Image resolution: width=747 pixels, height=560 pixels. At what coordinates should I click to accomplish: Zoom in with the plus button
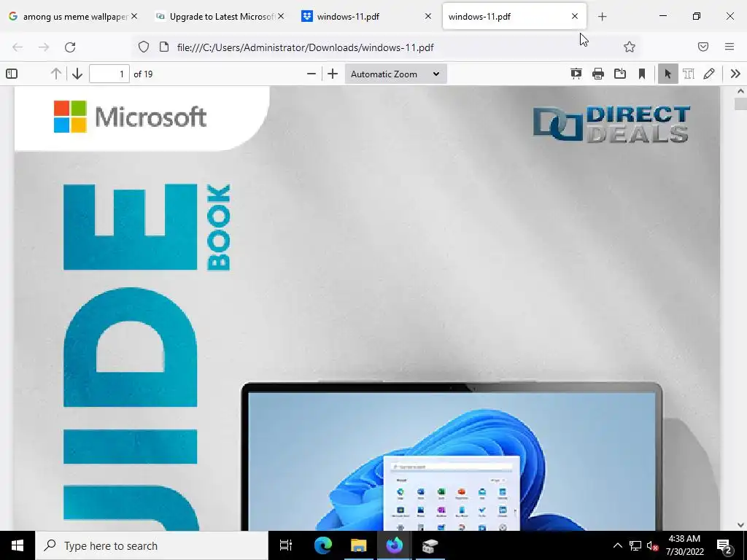[333, 74]
